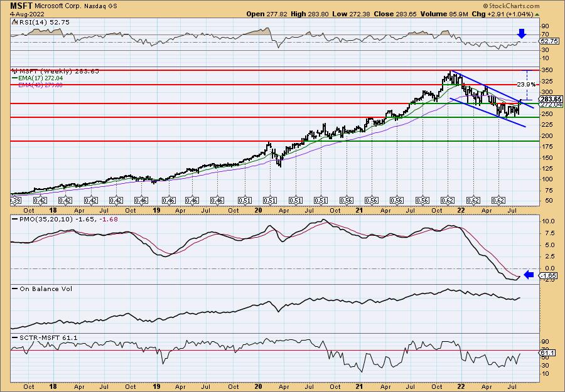Click the Microsoft Corp. company name
565x392 pixels.
57,6
